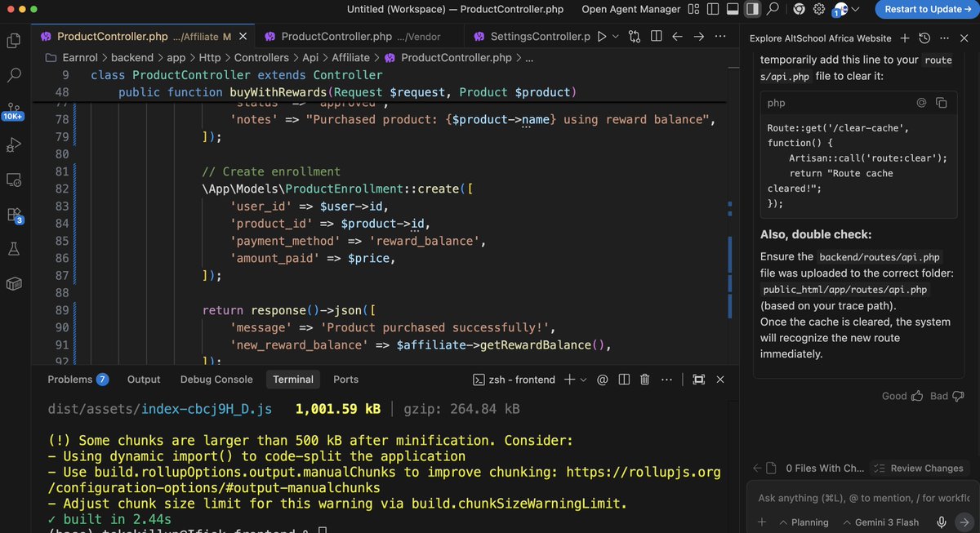Viewport: 980px width, 533px height.
Task: Switch to Problems tab in panel
Action: 78,380
